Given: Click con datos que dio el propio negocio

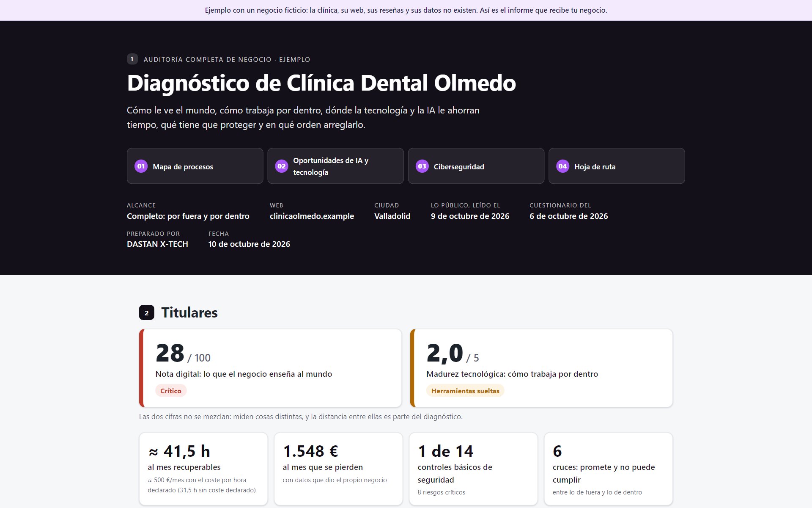Looking at the screenshot, I should (335, 480).
